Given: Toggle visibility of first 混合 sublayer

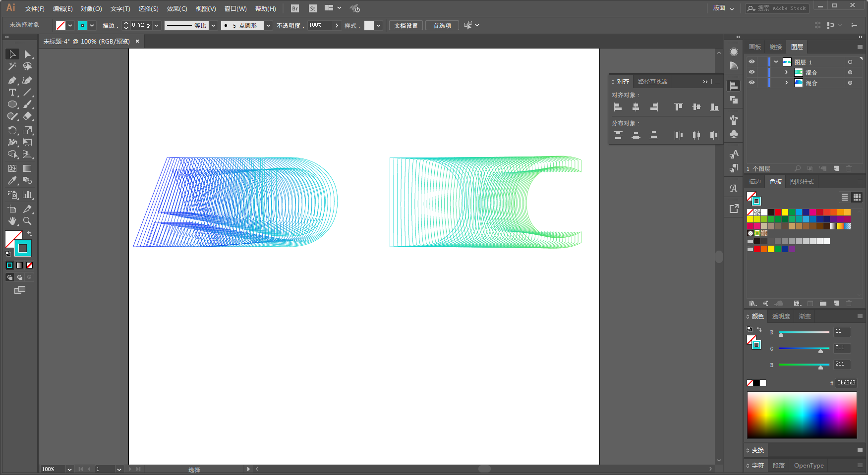Looking at the screenshot, I should (x=752, y=72).
